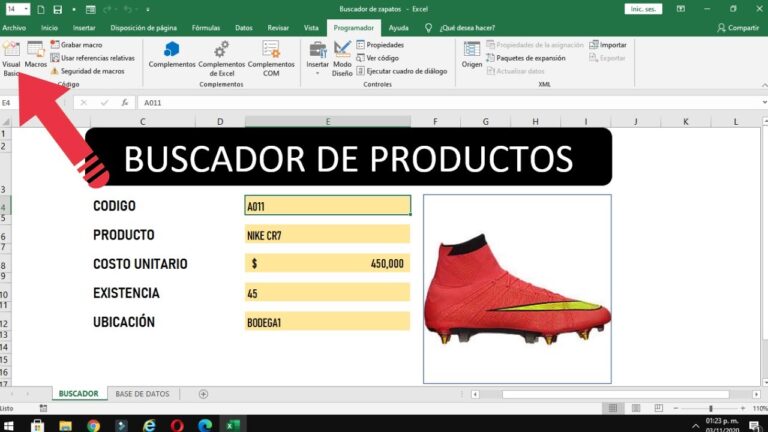The image size is (768, 432).
Task: Open the Macros dialog
Action: coord(36,54)
